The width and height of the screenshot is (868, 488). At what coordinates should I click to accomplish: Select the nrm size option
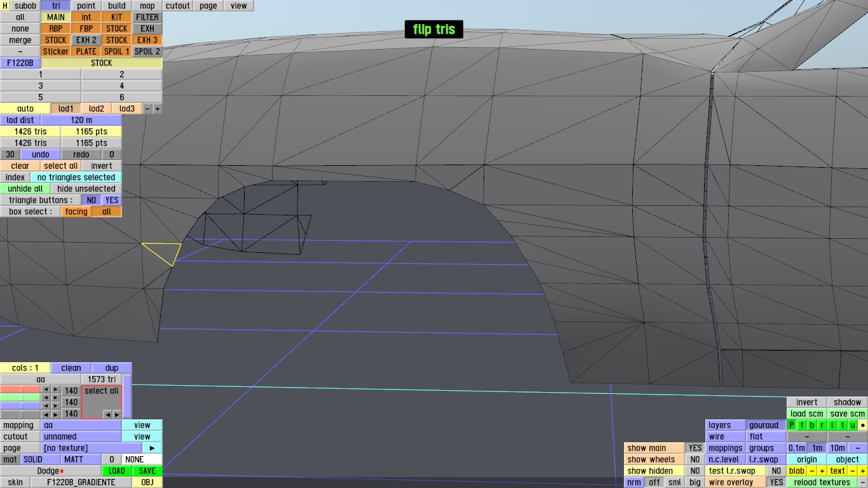pos(634,482)
